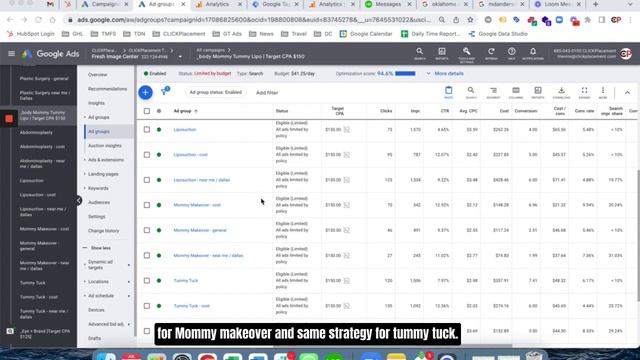Tick the checkbox for Mommy Makeover - general row

[x=147, y=230]
